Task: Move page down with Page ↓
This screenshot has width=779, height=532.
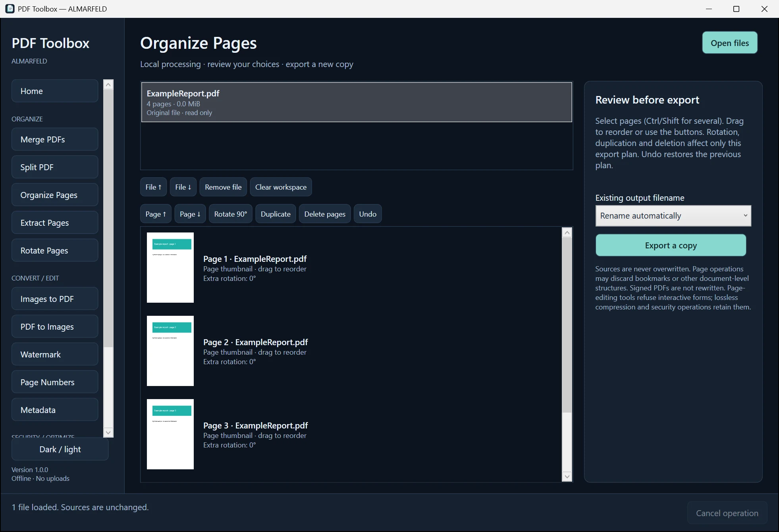Action: click(x=190, y=214)
